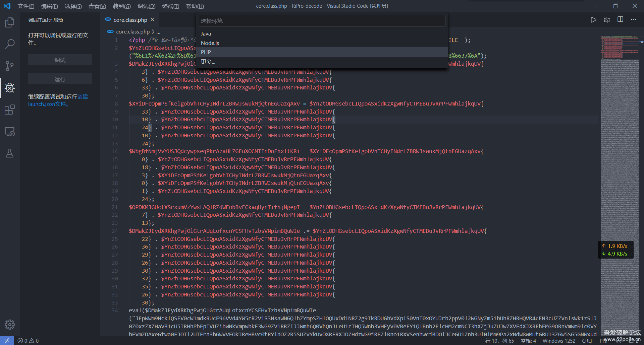
Task: Click the Run play icon in editor toolbar
Action: point(593,20)
